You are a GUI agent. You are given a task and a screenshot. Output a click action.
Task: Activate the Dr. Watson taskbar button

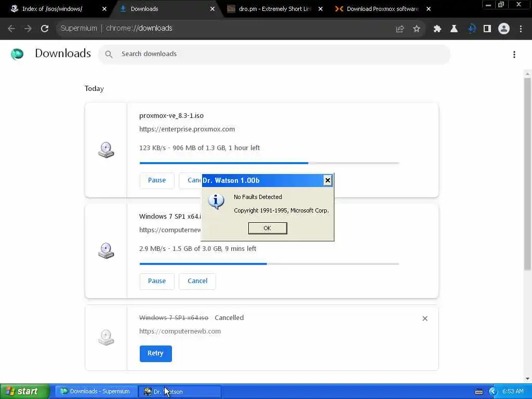pyautogui.click(x=180, y=391)
